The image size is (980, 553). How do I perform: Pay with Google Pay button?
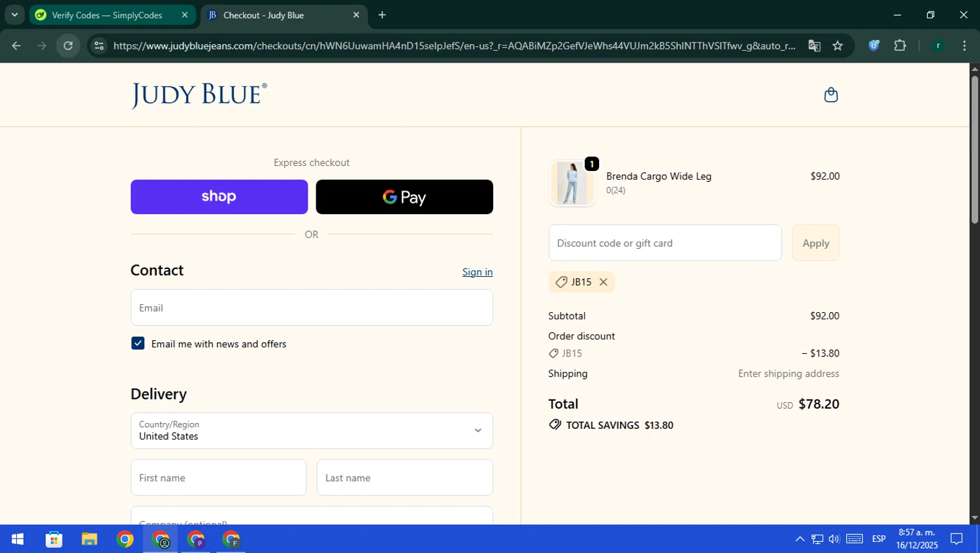[x=404, y=197]
